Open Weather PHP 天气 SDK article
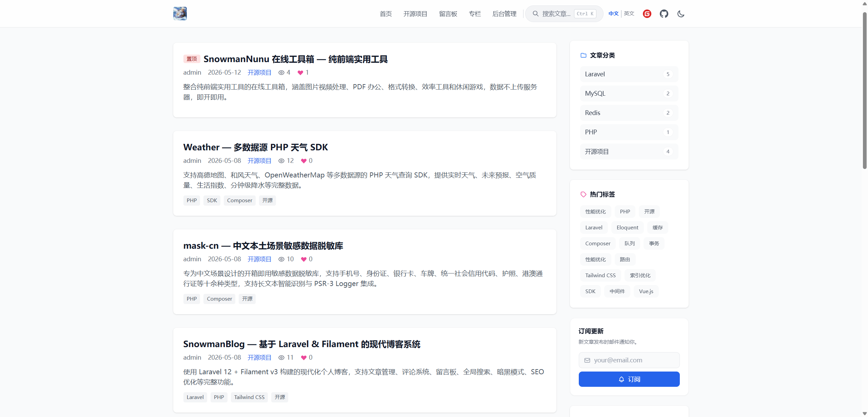 256,147
